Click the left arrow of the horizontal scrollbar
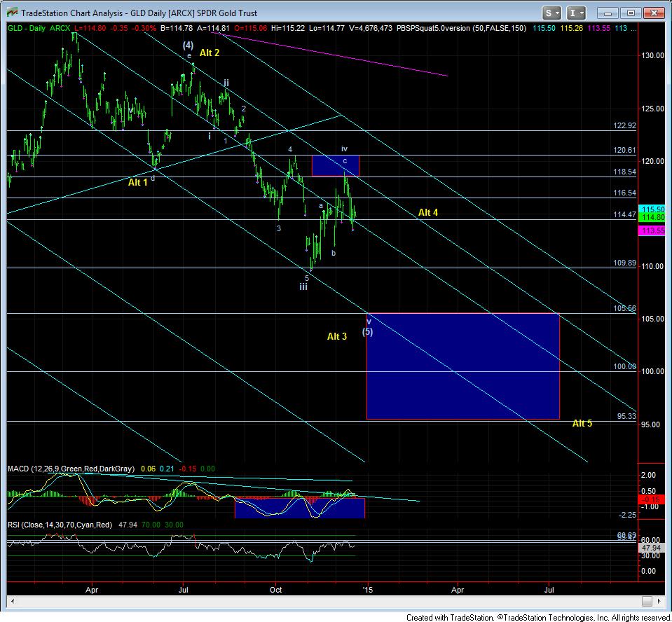Viewport: 672px width, 622px height. pyautogui.click(x=12, y=601)
